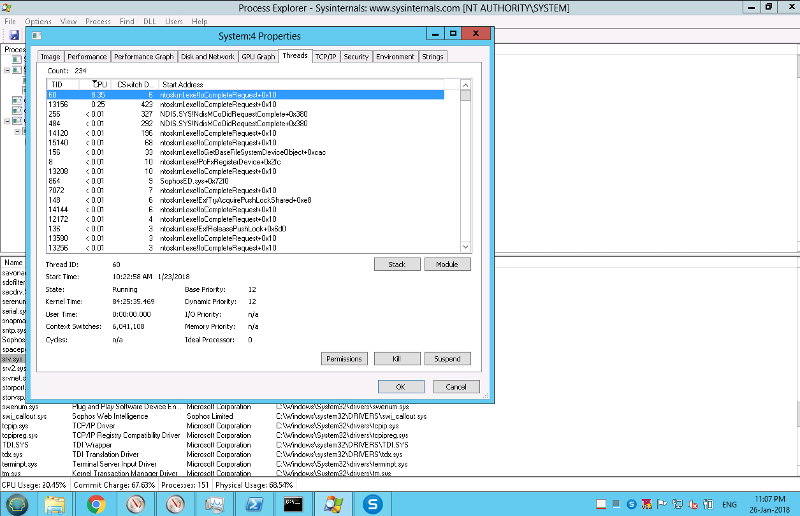The width and height of the screenshot is (800, 516).
Task: Switch to the Environment tab
Action: [395, 57]
